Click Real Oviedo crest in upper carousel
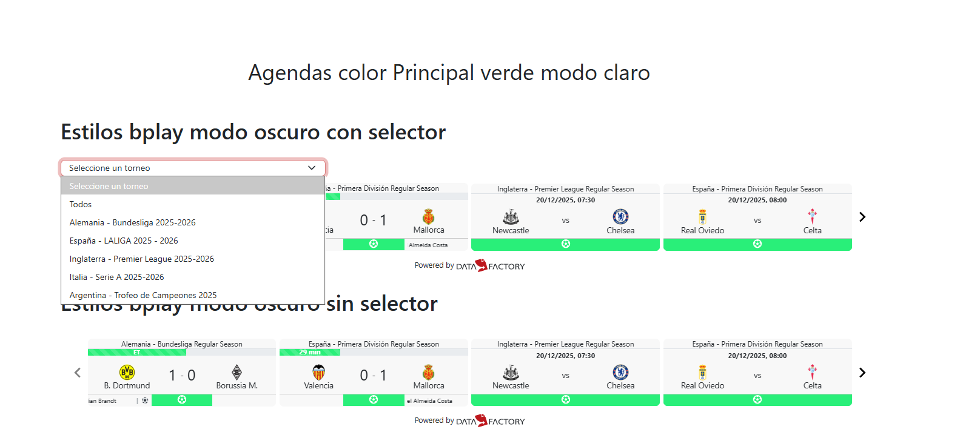Image resolution: width=980 pixels, height=432 pixels. tap(702, 216)
